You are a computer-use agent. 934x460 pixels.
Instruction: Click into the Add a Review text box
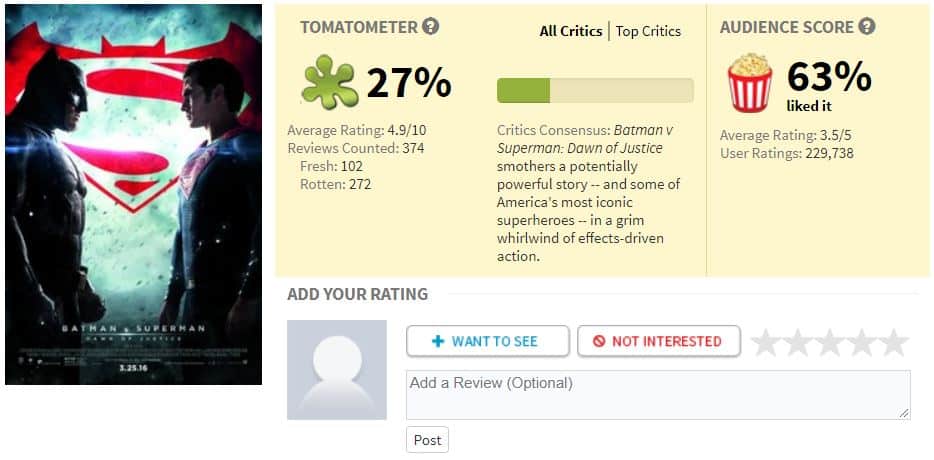(x=658, y=394)
